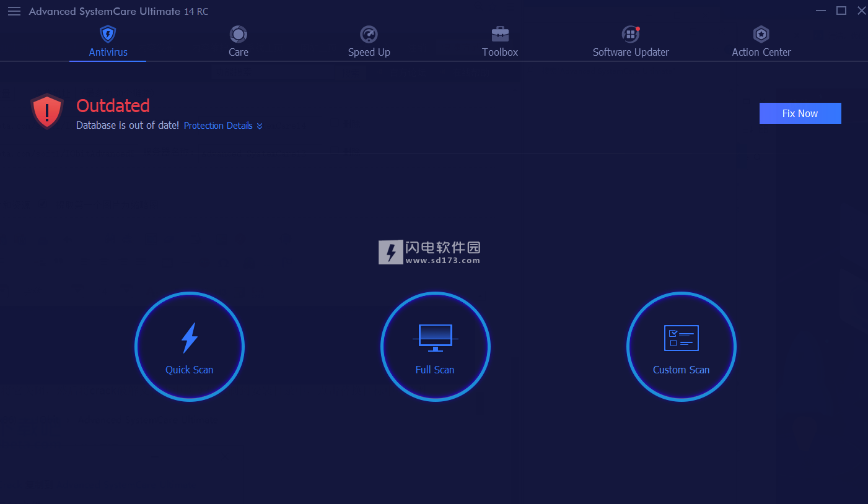The height and width of the screenshot is (504, 868).
Task: Open the Speed Up tab
Action: tap(369, 42)
